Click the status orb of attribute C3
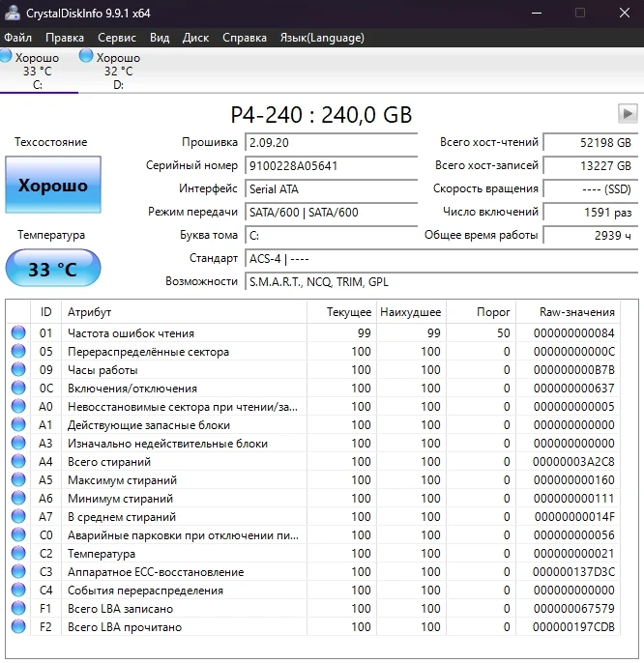 point(18,572)
